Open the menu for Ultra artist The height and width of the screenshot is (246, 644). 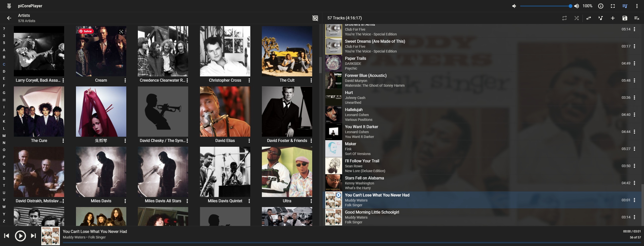311,201
